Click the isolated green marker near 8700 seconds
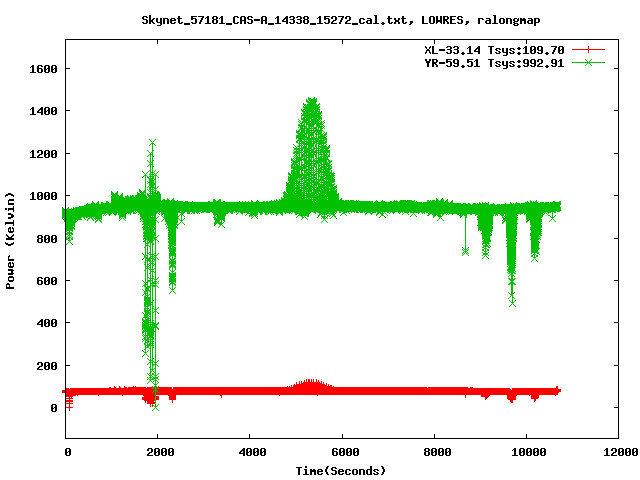Viewport: 640px width, 480px height. tap(465, 251)
